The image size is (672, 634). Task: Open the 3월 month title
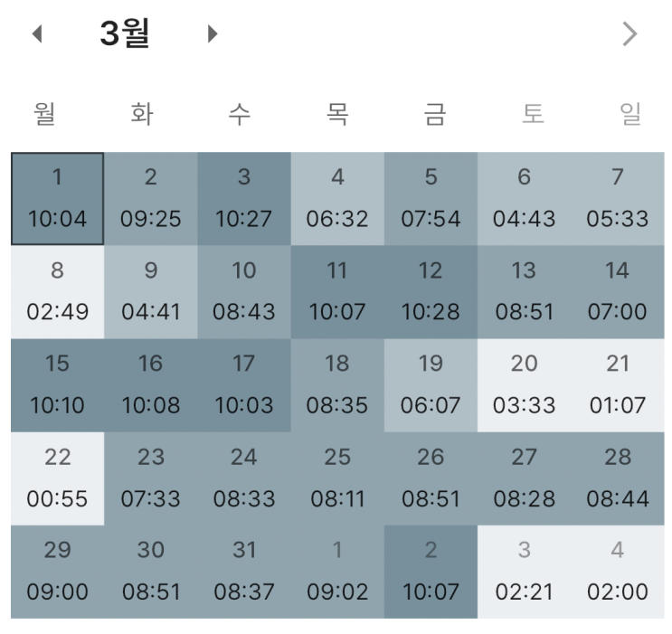(x=125, y=34)
